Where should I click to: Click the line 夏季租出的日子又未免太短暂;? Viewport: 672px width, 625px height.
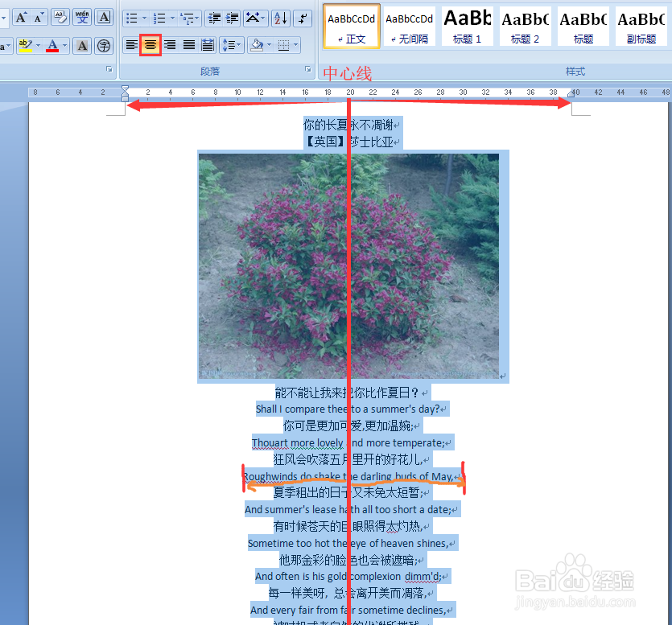tap(348, 493)
